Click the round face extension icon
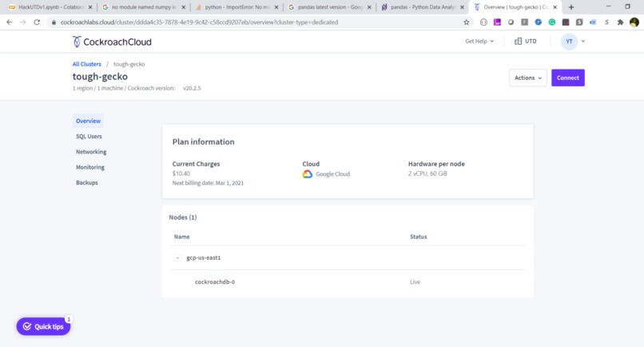 pos(483,22)
